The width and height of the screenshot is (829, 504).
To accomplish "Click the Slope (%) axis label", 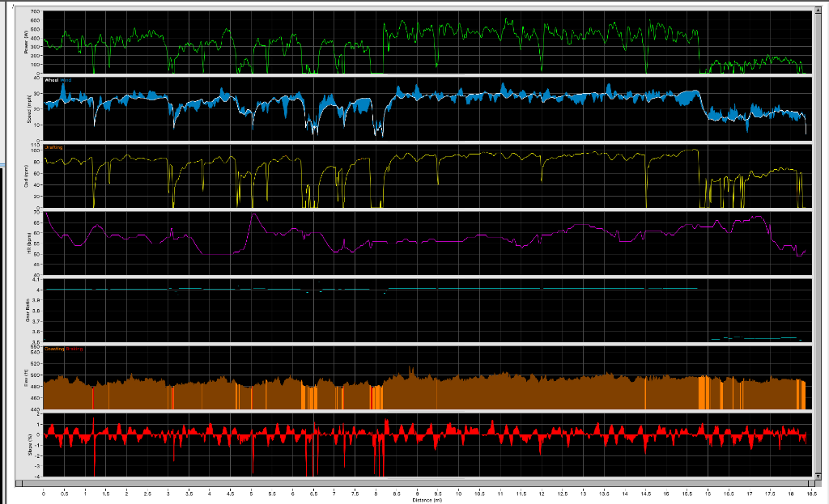I will pyautogui.click(x=27, y=445).
